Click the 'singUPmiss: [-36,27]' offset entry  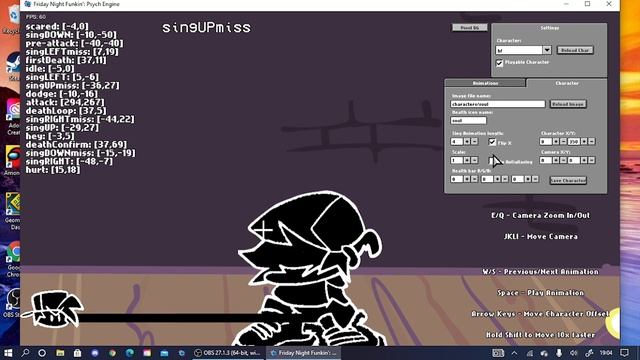(72, 86)
